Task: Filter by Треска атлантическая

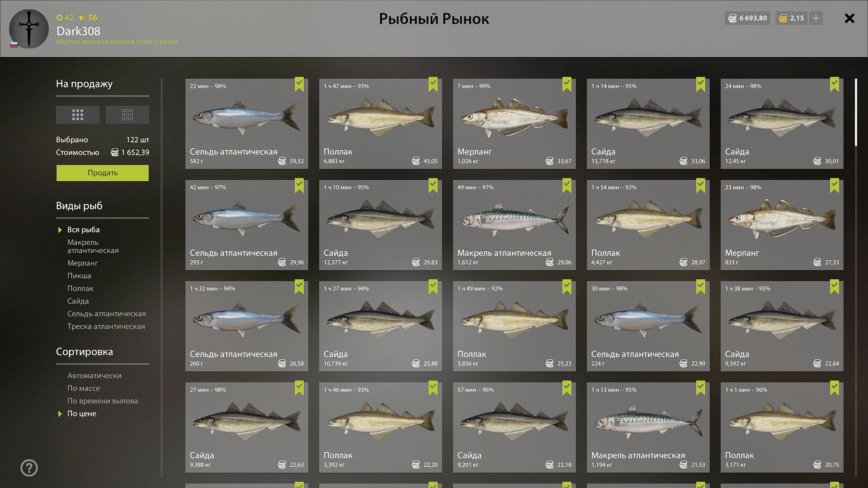Action: [x=106, y=326]
